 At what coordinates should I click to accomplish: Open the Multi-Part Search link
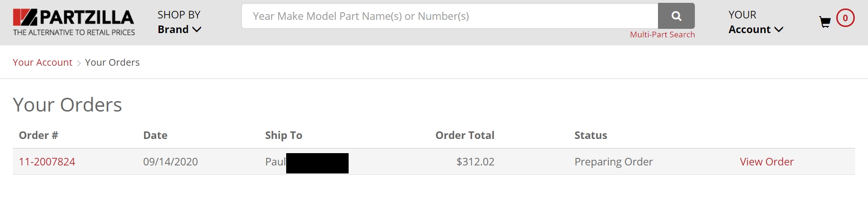click(x=662, y=35)
